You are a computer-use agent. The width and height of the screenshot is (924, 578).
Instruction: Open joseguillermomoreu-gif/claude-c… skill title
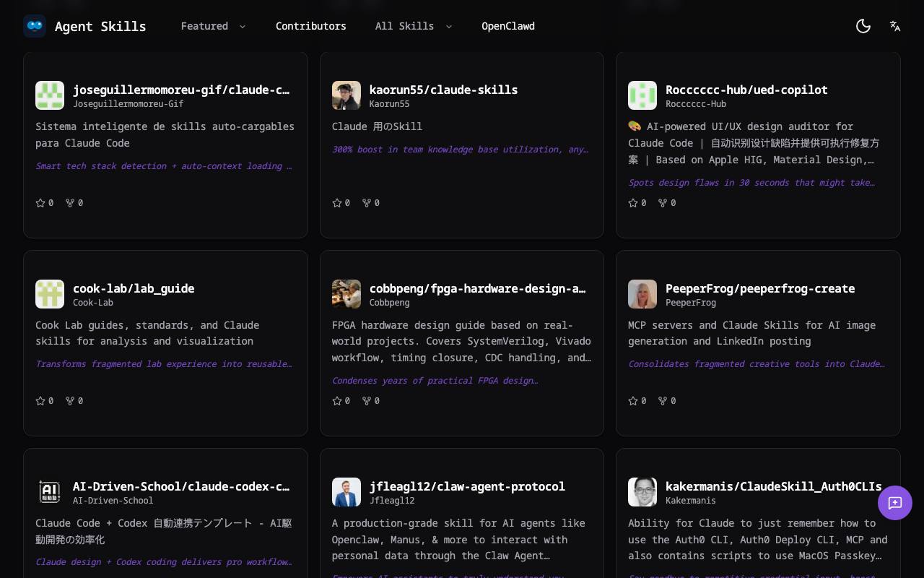(181, 90)
